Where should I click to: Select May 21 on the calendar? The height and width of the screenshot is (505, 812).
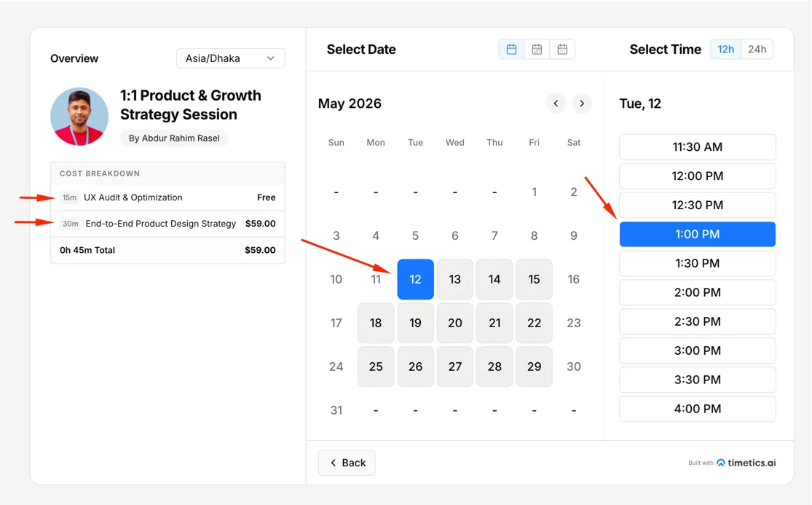(x=494, y=324)
